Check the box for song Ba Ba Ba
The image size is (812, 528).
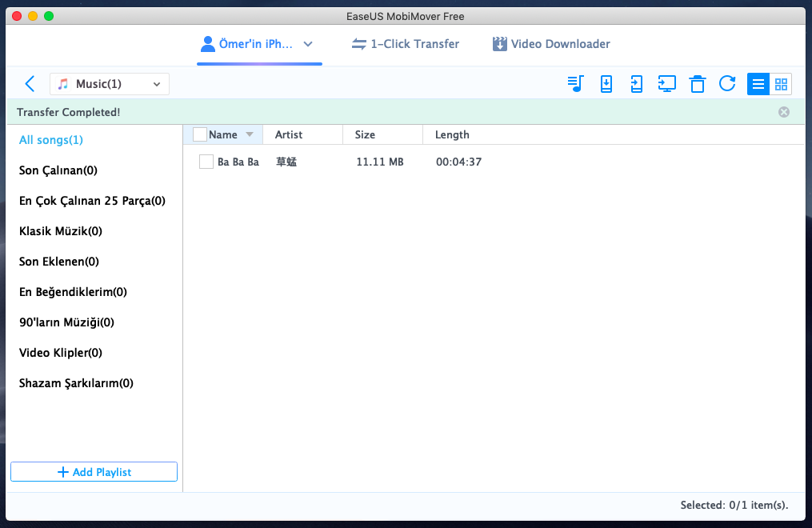[206, 162]
